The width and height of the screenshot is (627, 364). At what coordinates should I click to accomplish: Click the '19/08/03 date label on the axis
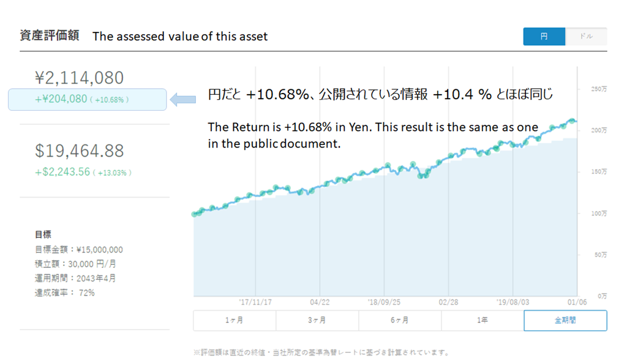pos(512,302)
